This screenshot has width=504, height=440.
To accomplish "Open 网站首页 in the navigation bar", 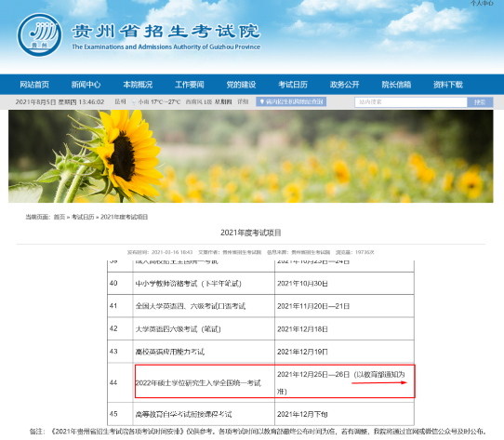I will coord(34,85).
